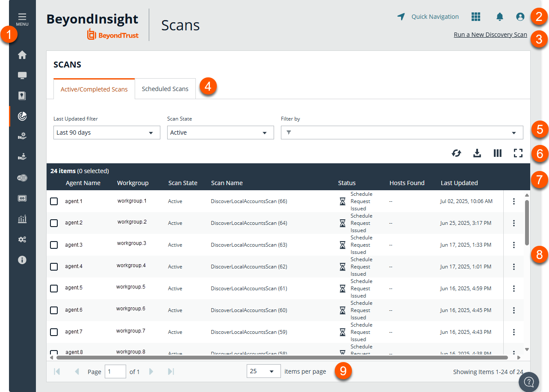The width and height of the screenshot is (549, 392).
Task: Open the apps grid icon in the header
Action: click(476, 17)
